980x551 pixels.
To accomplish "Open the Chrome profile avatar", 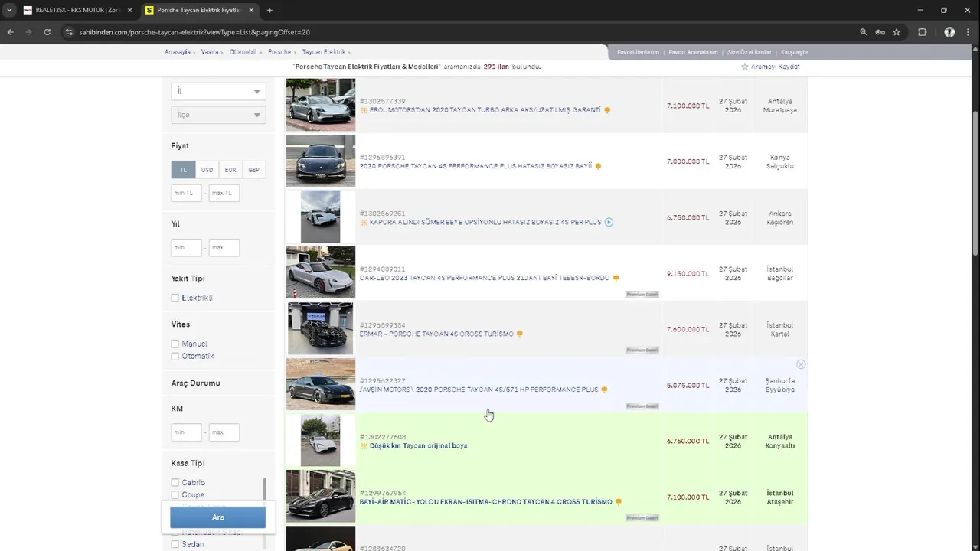I will (x=949, y=32).
